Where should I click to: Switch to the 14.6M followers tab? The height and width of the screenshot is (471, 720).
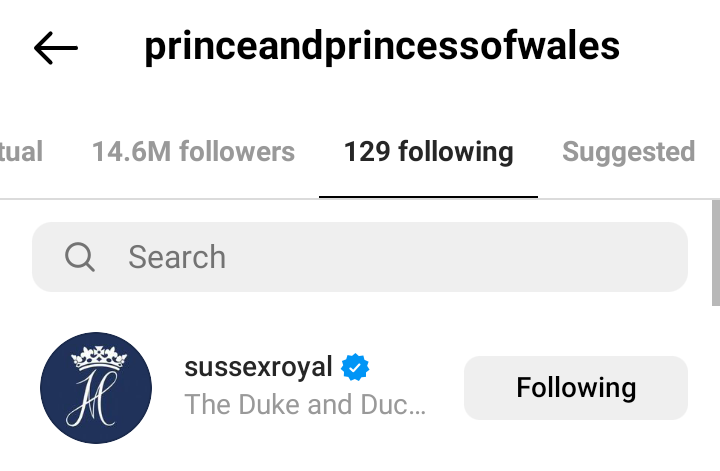tap(193, 152)
